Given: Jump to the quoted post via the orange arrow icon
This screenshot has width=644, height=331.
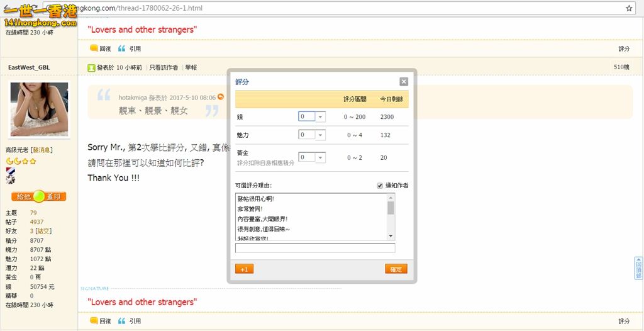Looking at the screenshot, I should tap(221, 97).
